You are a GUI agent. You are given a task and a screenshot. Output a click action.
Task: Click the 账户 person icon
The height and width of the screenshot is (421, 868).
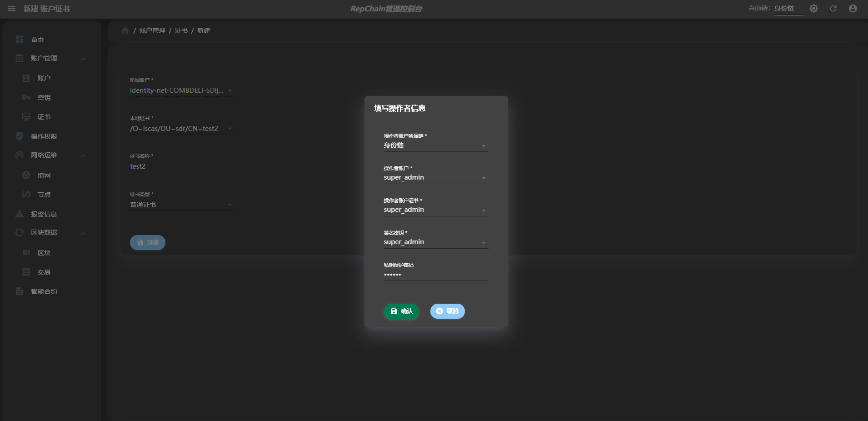(x=26, y=78)
